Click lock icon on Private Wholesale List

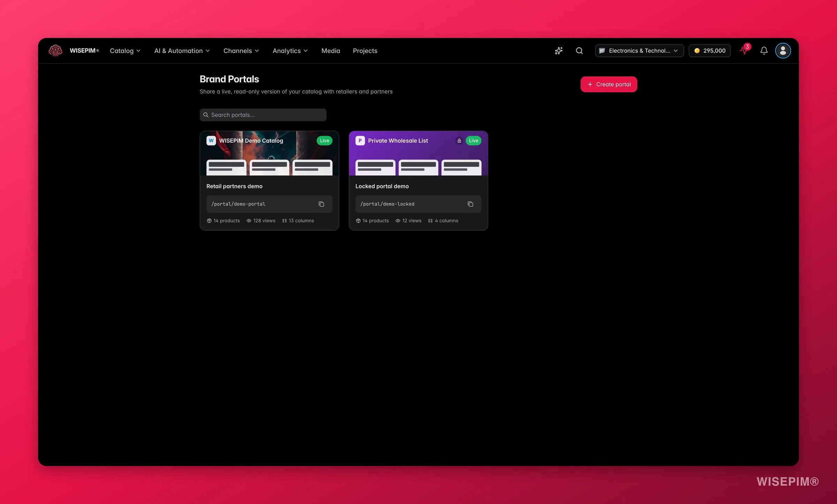(459, 141)
